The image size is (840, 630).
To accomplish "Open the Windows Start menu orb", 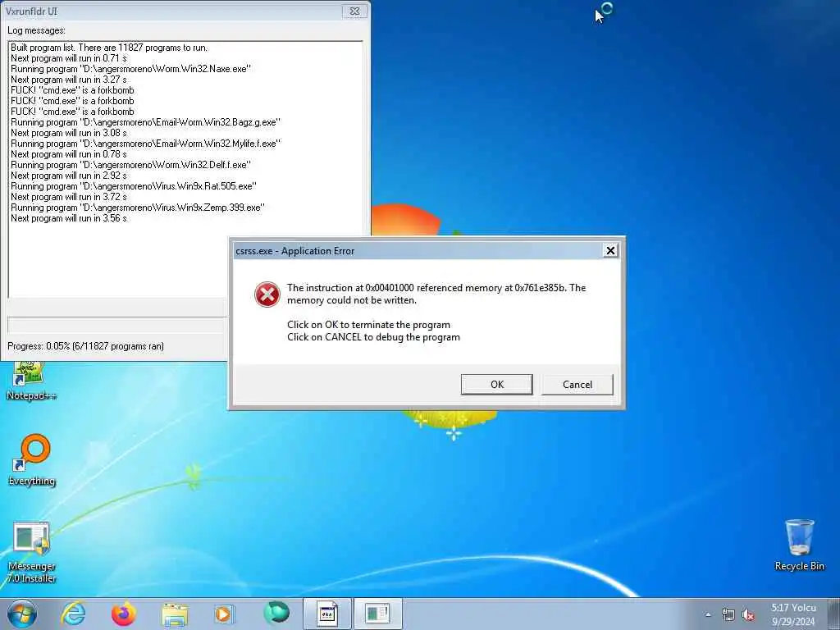I will pyautogui.click(x=22, y=614).
